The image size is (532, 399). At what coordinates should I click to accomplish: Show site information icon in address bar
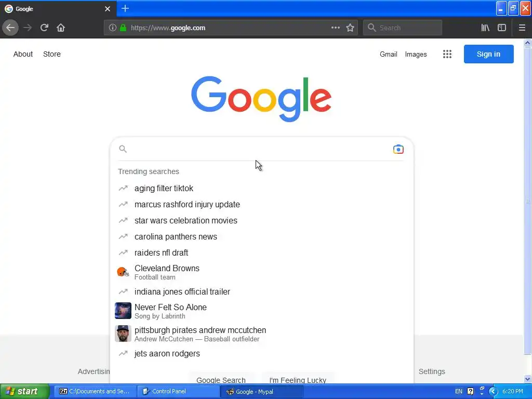point(112,28)
